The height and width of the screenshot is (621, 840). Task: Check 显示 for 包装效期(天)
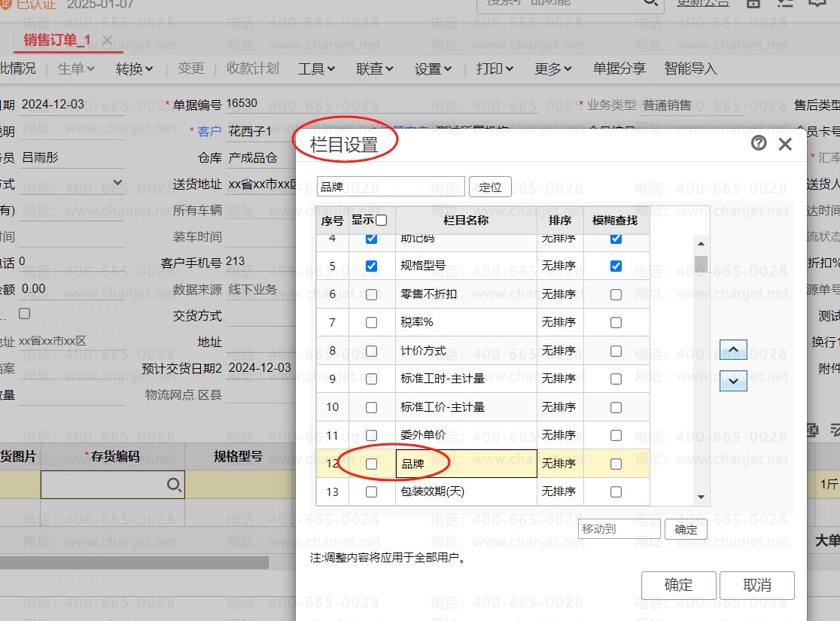tap(371, 492)
